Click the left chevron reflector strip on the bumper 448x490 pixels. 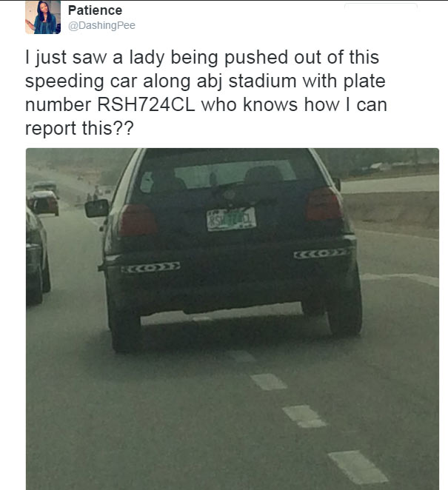pyautogui.click(x=150, y=267)
